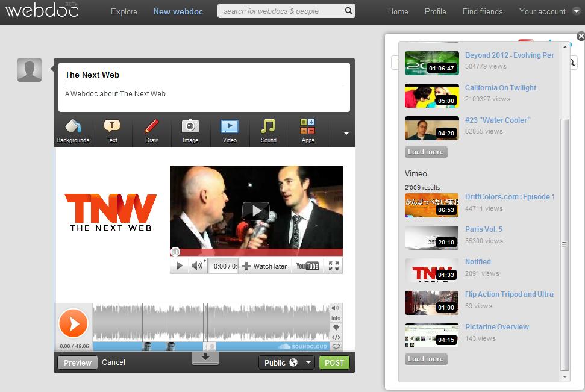The height and width of the screenshot is (392, 585).
Task: Open the Image camera tool
Action: tap(190, 131)
